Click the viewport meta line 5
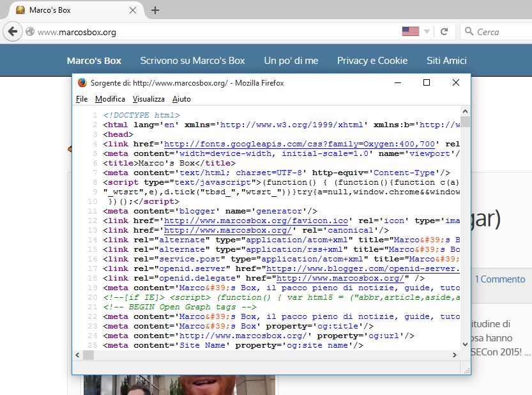The image size is (532, 395). (282, 153)
